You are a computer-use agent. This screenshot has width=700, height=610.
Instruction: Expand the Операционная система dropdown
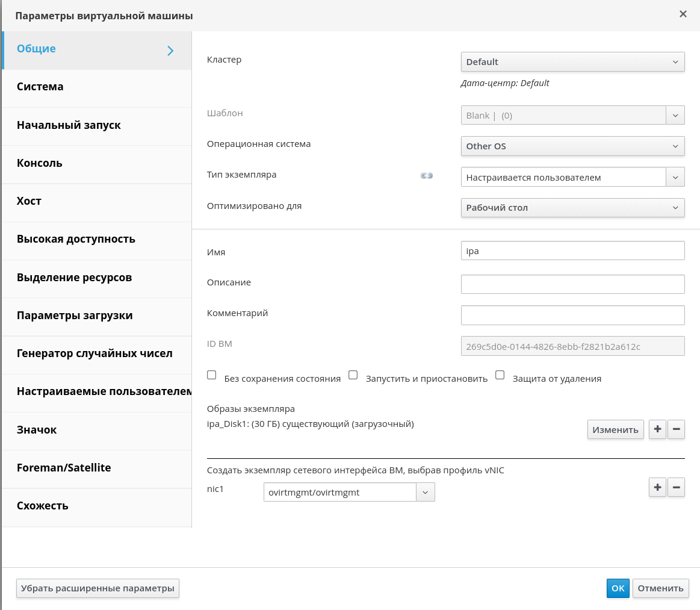pos(572,146)
